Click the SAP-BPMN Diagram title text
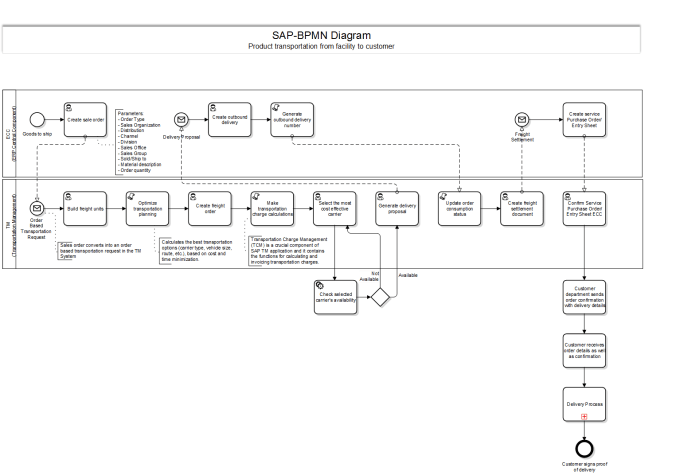680x475 pixels. (x=321, y=35)
